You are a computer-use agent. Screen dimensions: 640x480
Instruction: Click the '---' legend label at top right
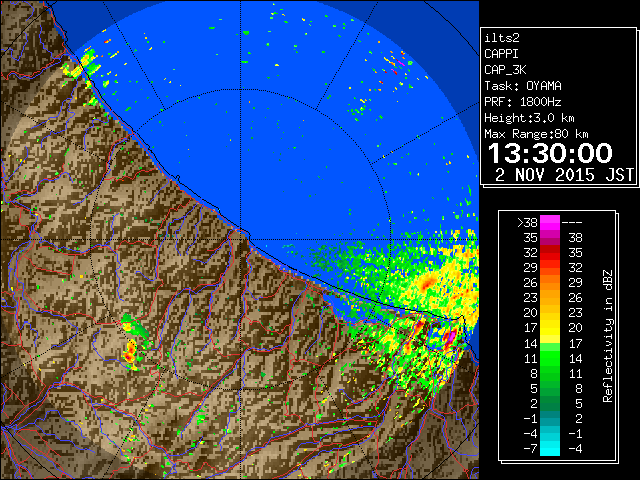click(572, 222)
